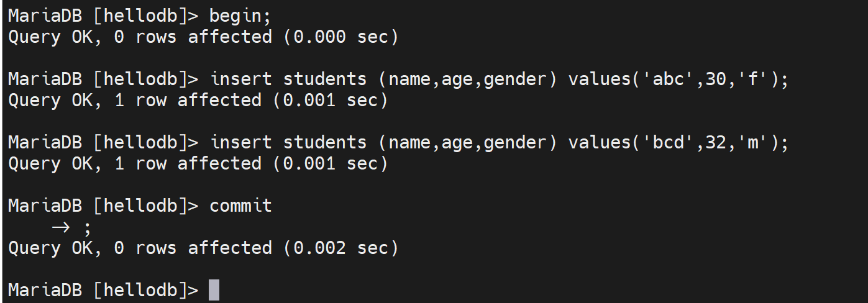Viewport: 868px width, 303px height.
Task: Click the '(name,age,gender)' list in first insert
Action: tap(467, 79)
